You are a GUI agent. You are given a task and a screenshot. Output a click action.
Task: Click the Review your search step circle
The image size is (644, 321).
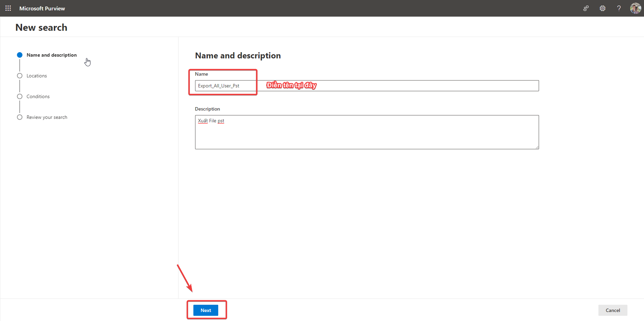pos(20,117)
